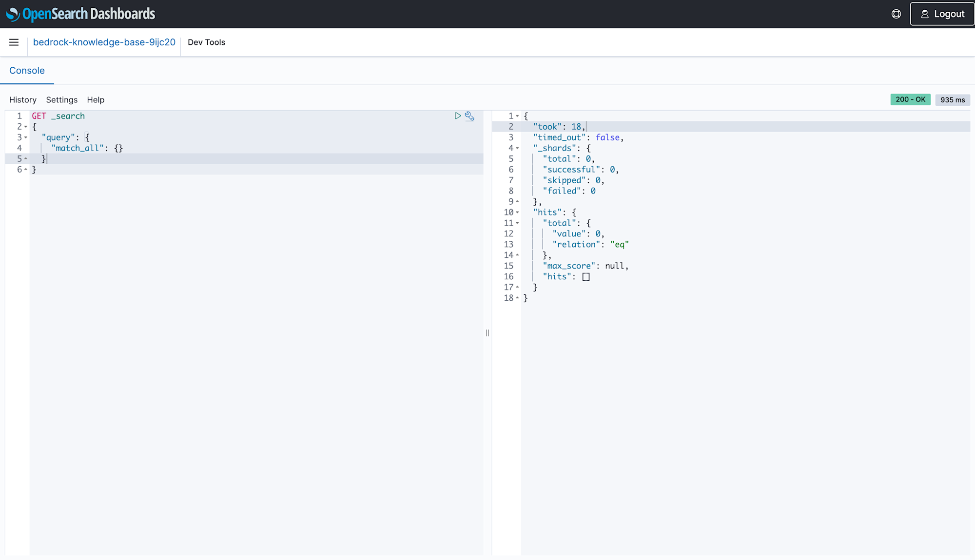Collapse the "query" fold at request line 3
Viewport: 975px width, 560px height.
(x=26, y=137)
